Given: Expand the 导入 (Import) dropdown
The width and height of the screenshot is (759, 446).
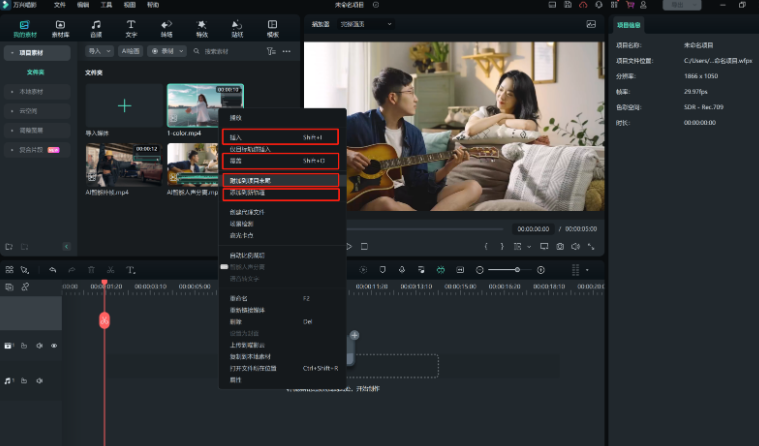Looking at the screenshot, I should 99,51.
